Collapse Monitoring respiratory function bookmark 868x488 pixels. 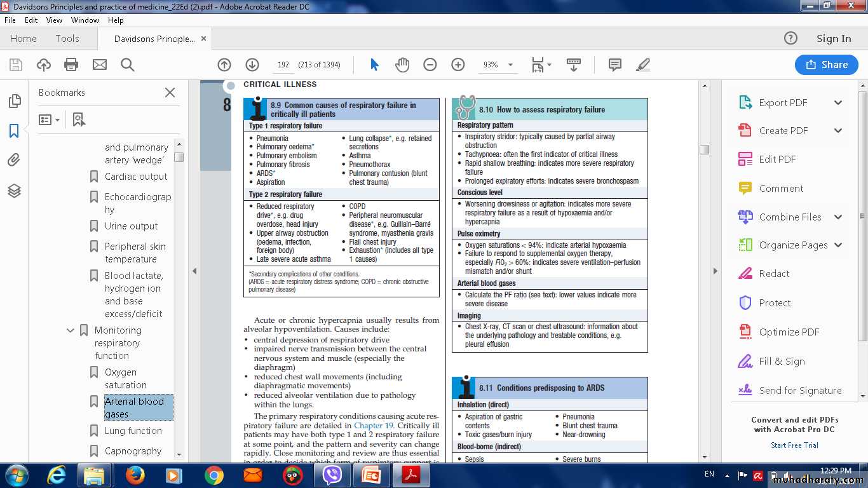click(71, 330)
